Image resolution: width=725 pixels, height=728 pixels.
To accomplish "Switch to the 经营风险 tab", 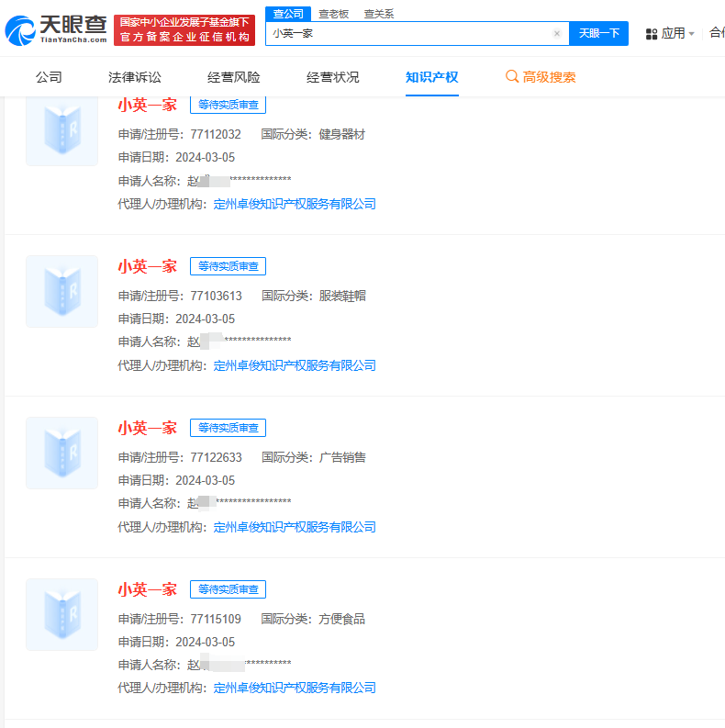I will point(233,77).
